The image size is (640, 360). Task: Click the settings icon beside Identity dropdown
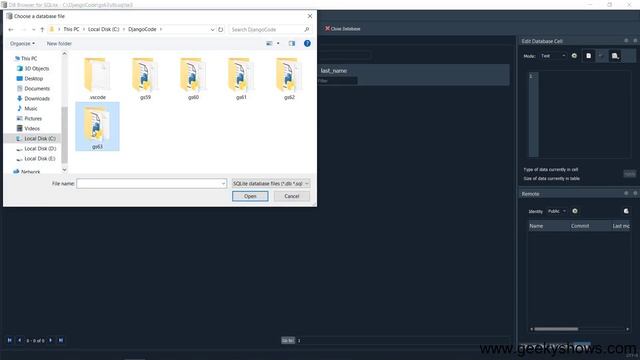pos(575,211)
